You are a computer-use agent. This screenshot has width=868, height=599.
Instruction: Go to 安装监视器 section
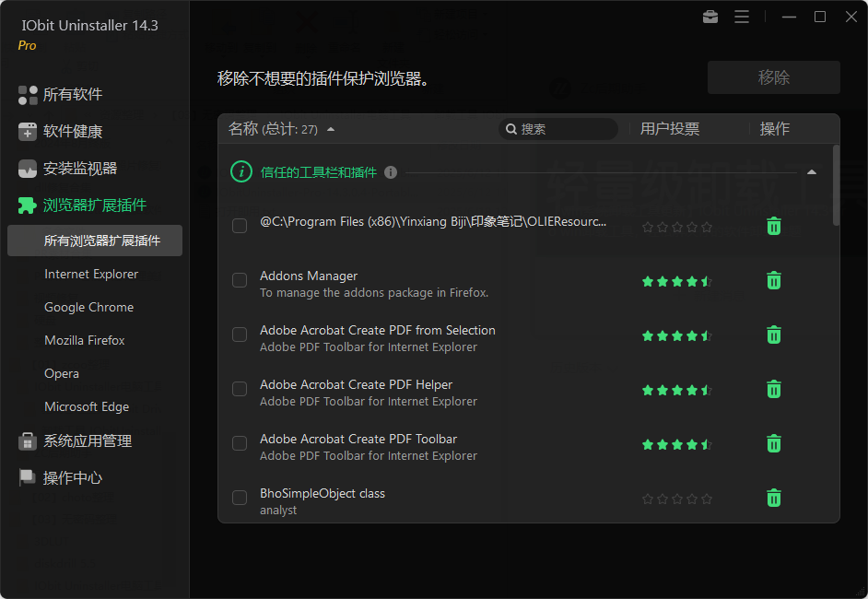80,169
